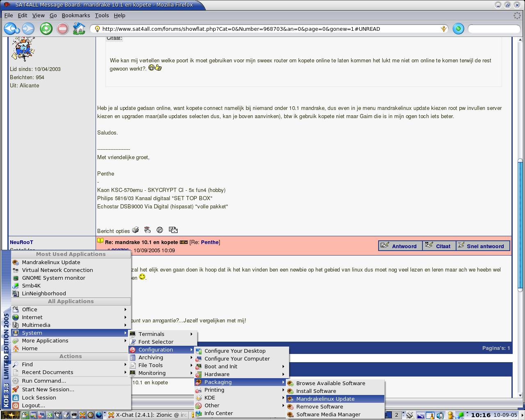
Task: Open the volume speaker icon in system tray
Action: 440,415
